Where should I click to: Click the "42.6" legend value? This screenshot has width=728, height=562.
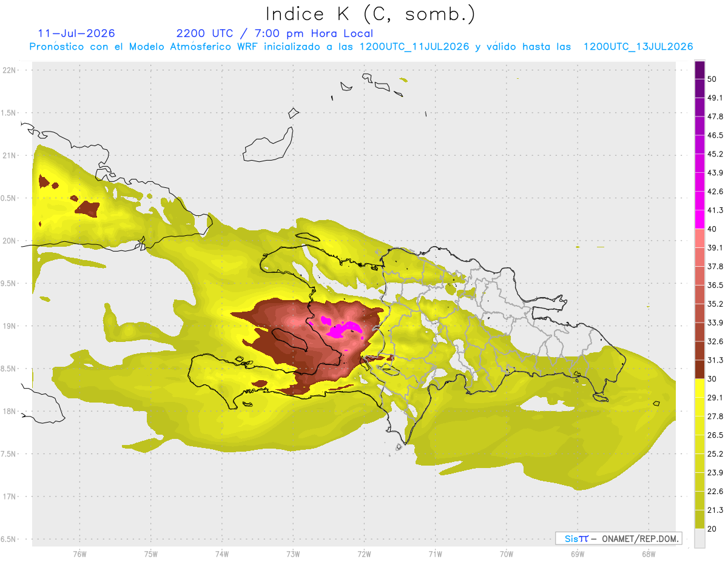(715, 192)
